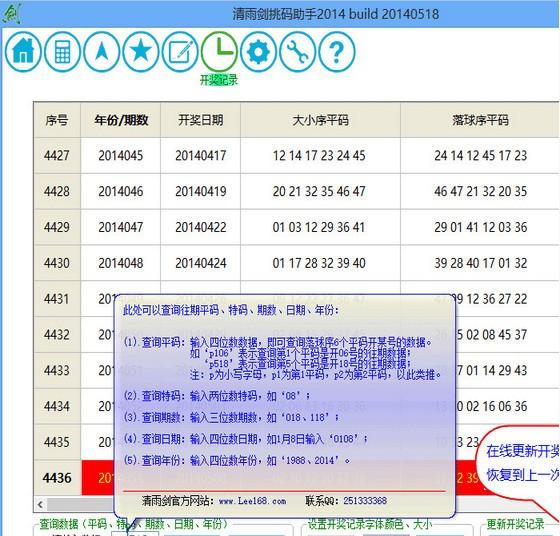Click the www.Lee168.com website link
560x536 pixels.
point(252,501)
